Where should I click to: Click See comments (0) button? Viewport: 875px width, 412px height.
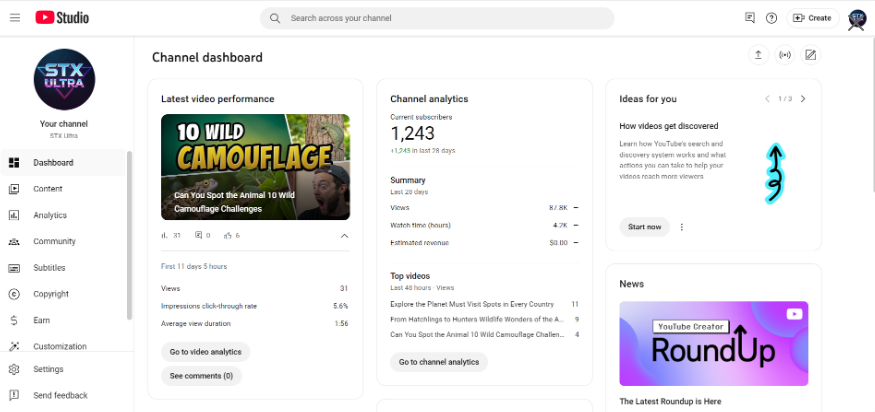(201, 376)
